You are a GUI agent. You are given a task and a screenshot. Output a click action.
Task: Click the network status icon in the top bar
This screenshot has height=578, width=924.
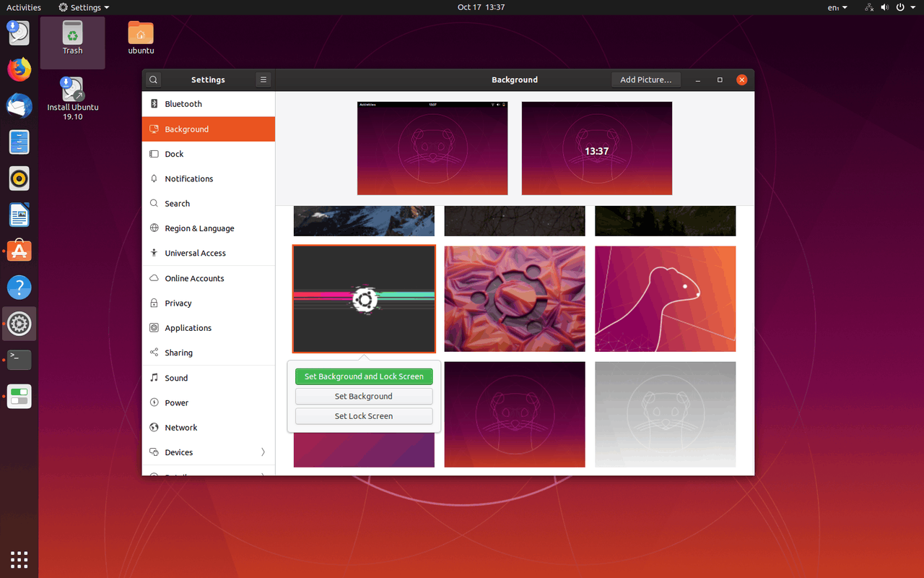pyautogui.click(x=870, y=7)
